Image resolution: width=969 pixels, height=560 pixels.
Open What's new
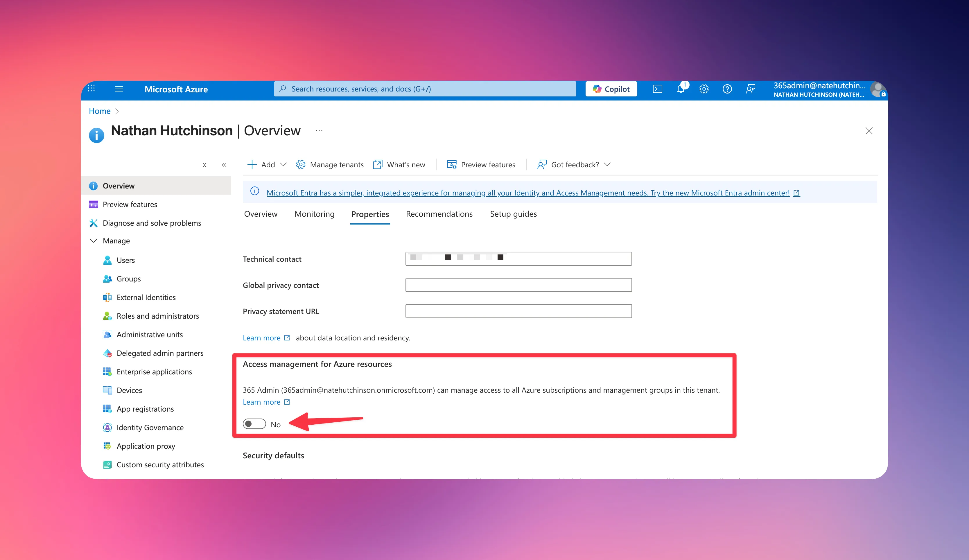(x=399, y=165)
